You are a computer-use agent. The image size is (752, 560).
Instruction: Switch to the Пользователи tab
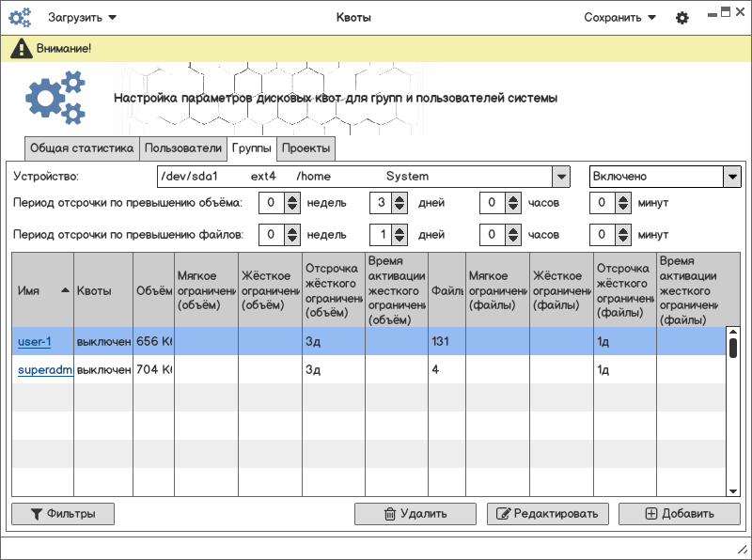(182, 148)
